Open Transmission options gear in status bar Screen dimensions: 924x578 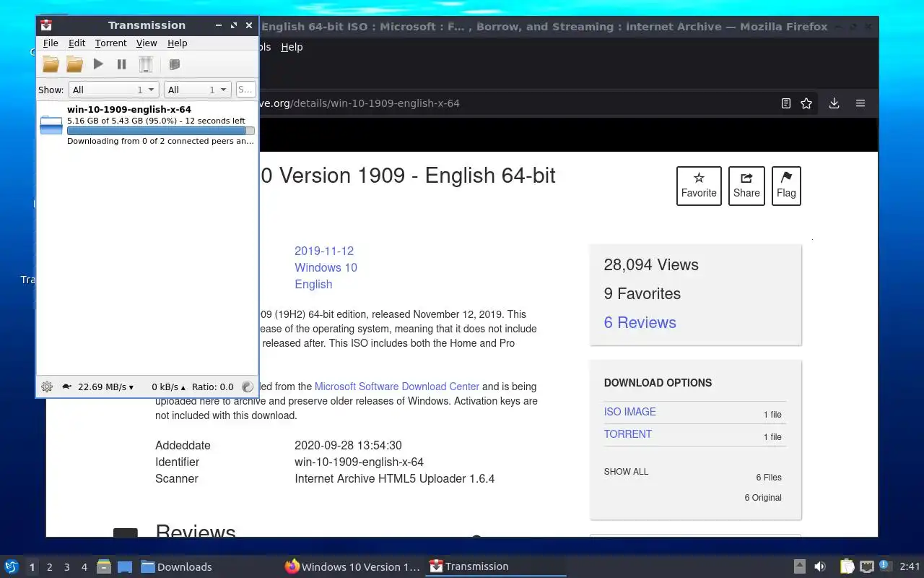click(x=47, y=387)
